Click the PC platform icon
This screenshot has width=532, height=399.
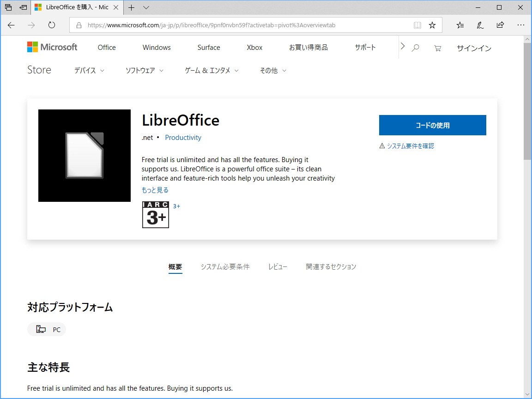point(41,329)
